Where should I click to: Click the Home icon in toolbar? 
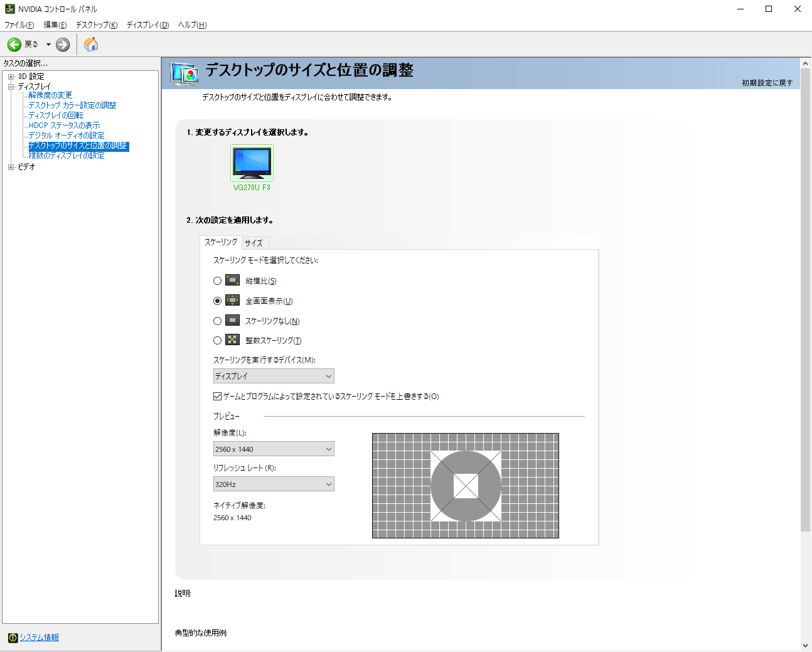[91, 45]
